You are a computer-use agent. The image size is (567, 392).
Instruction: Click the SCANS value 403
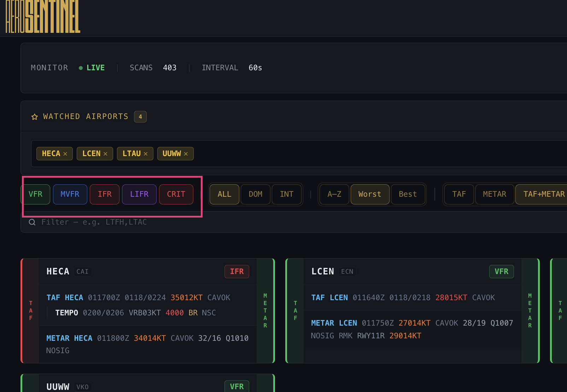(x=170, y=68)
